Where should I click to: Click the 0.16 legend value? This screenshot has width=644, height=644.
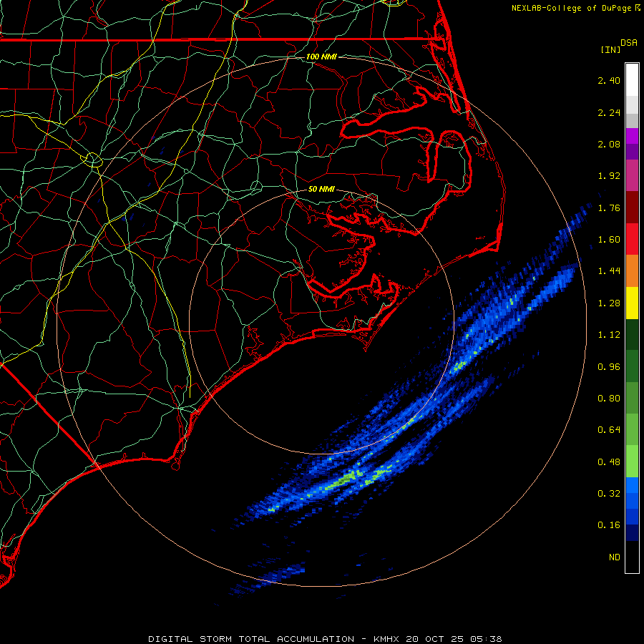[x=609, y=525]
